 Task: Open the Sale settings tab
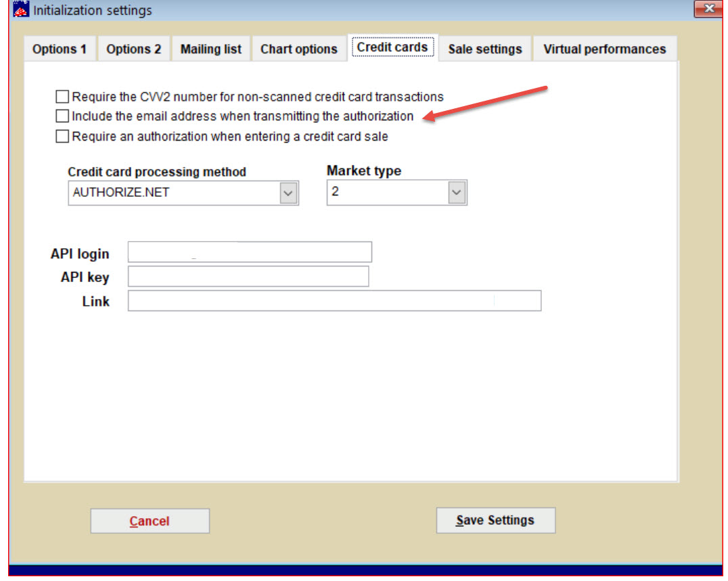[484, 49]
